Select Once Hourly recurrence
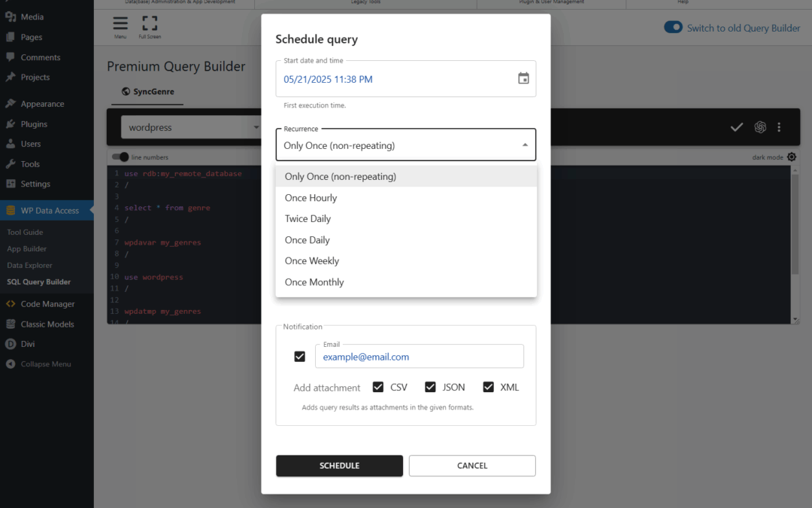Viewport: 812px width, 508px height. [406, 198]
